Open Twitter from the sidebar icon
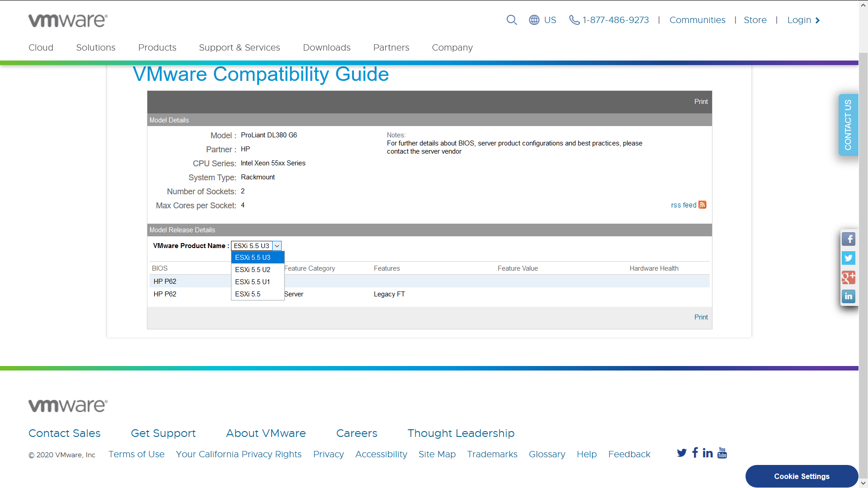This screenshot has height=488, width=868. [849, 258]
